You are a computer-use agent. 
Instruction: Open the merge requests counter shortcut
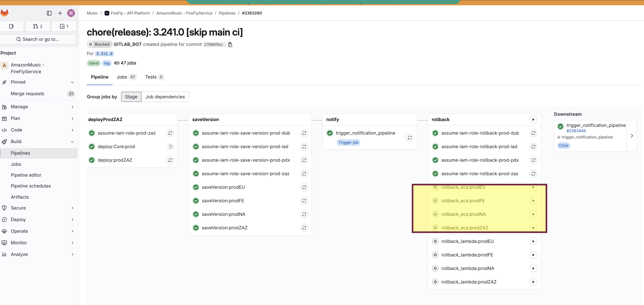(38, 26)
